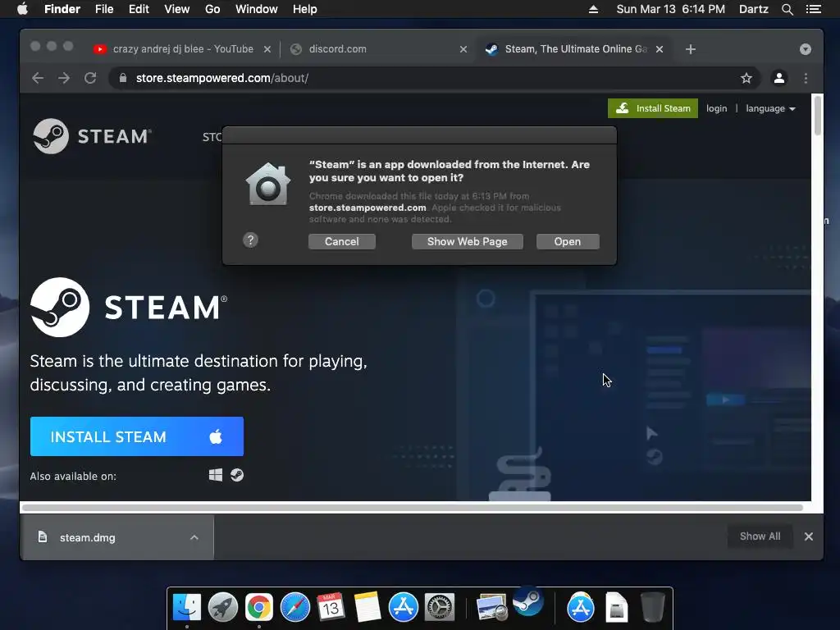Open the Go menu
Viewport: 840px width, 630px height.
[212, 9]
